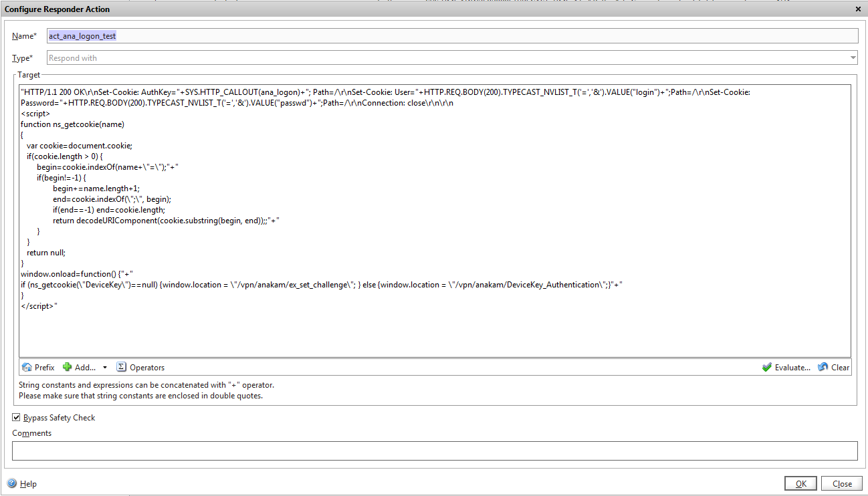Image resolution: width=868 pixels, height=496 pixels.
Task: Click the sigma Operators icon
Action: click(121, 367)
